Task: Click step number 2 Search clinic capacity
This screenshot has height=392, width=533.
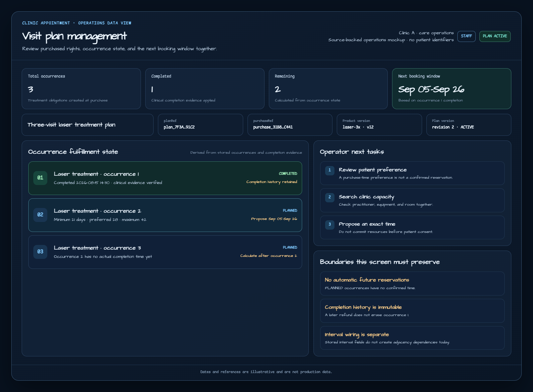Action: click(330, 197)
